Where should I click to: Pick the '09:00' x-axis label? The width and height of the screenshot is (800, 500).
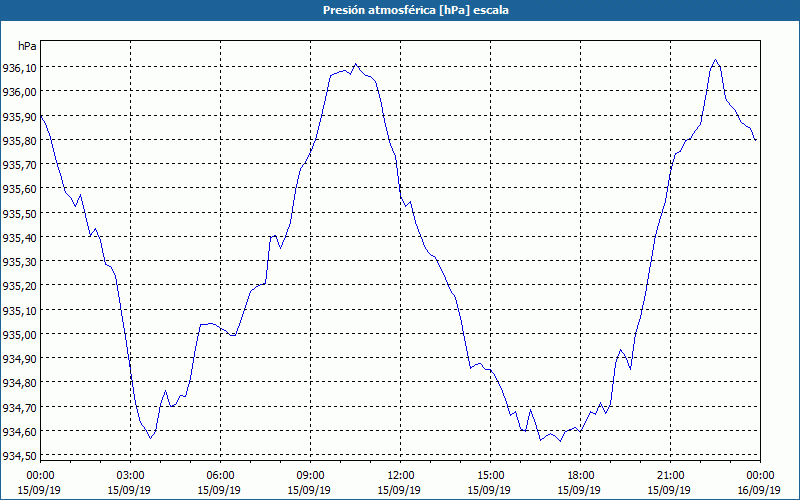coord(310,476)
